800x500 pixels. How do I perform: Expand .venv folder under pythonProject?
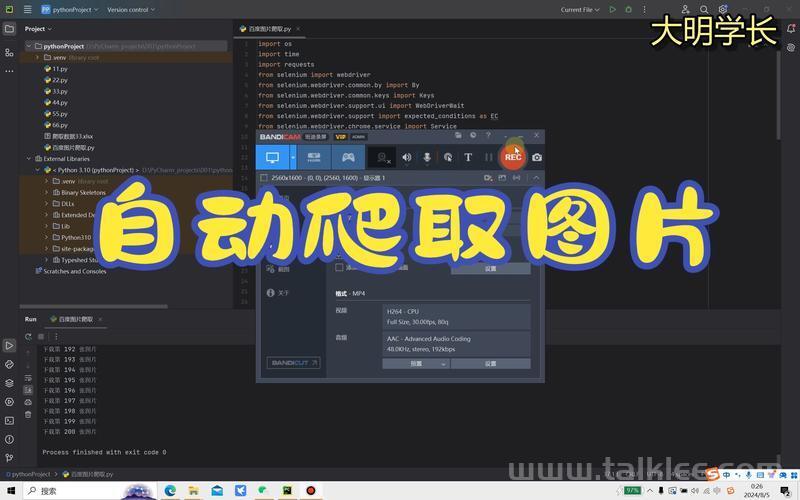[x=37, y=58]
